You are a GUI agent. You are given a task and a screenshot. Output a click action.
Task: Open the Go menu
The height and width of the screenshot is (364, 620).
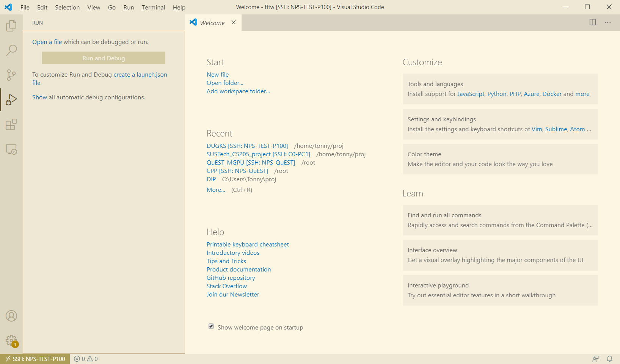click(112, 7)
